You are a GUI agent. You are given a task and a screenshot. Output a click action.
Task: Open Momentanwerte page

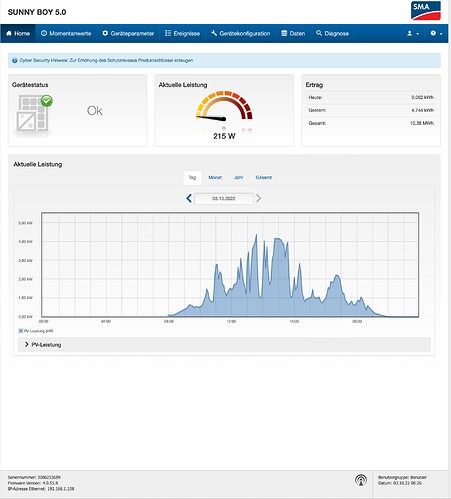66,33
